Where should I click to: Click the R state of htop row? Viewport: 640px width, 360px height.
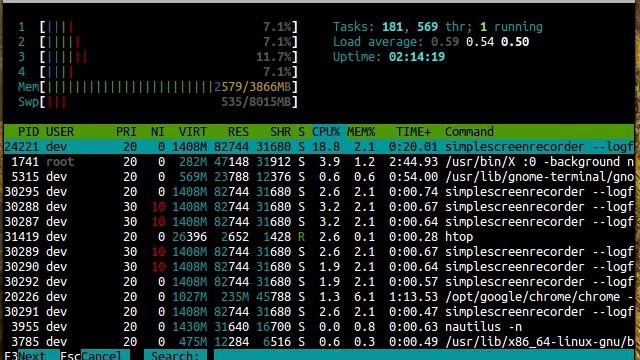(x=301, y=237)
